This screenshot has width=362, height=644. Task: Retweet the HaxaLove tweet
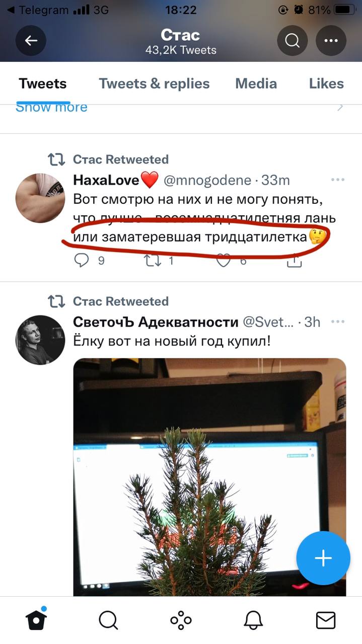pyautogui.click(x=153, y=260)
